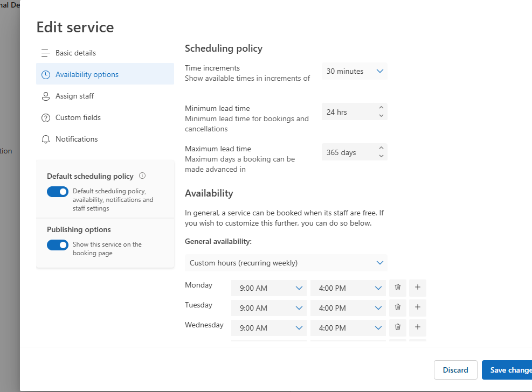Select the Notifications bell icon

pos(46,139)
